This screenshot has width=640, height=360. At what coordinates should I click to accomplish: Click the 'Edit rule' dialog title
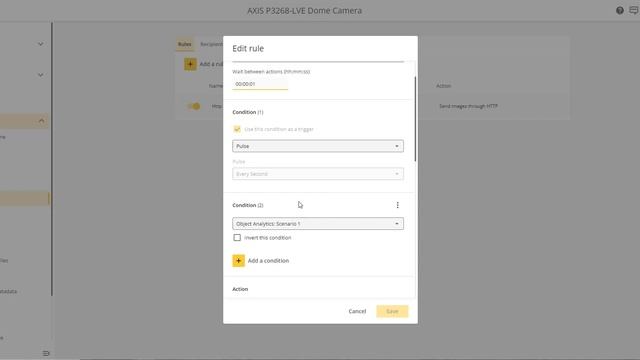248,48
